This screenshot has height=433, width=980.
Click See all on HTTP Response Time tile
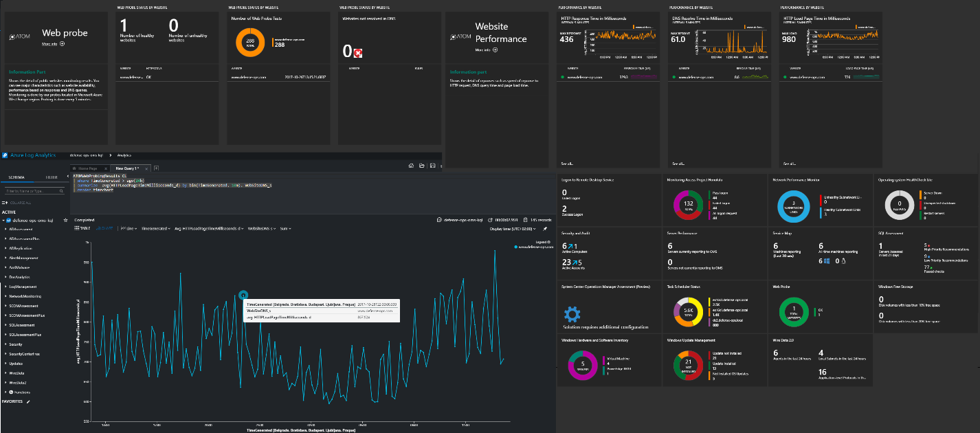pyautogui.click(x=567, y=164)
